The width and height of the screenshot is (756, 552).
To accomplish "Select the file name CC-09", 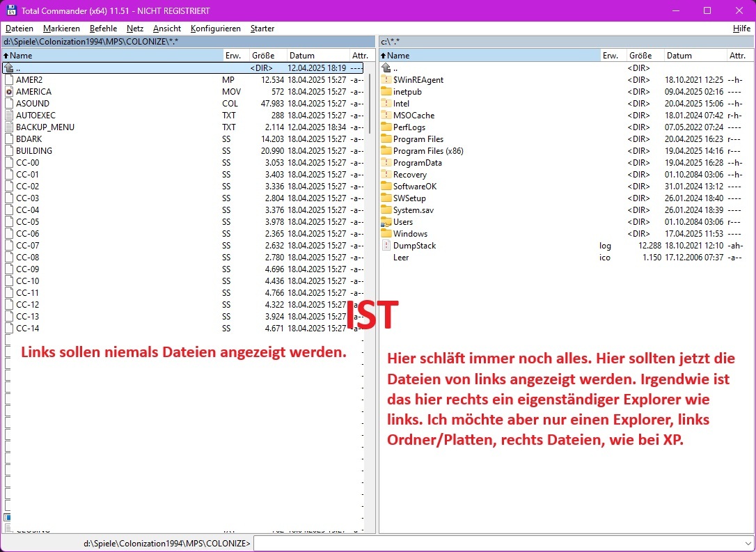I will click(x=27, y=269).
